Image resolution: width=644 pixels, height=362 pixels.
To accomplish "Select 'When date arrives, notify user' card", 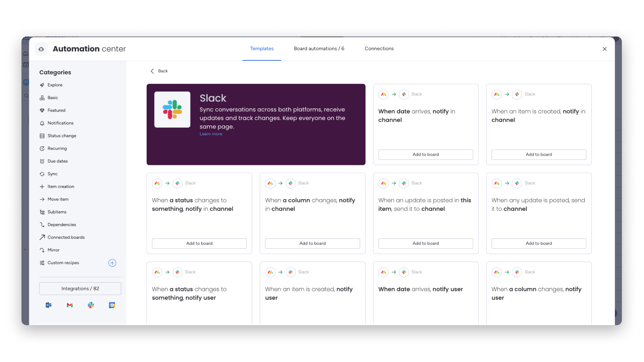I will [426, 293].
